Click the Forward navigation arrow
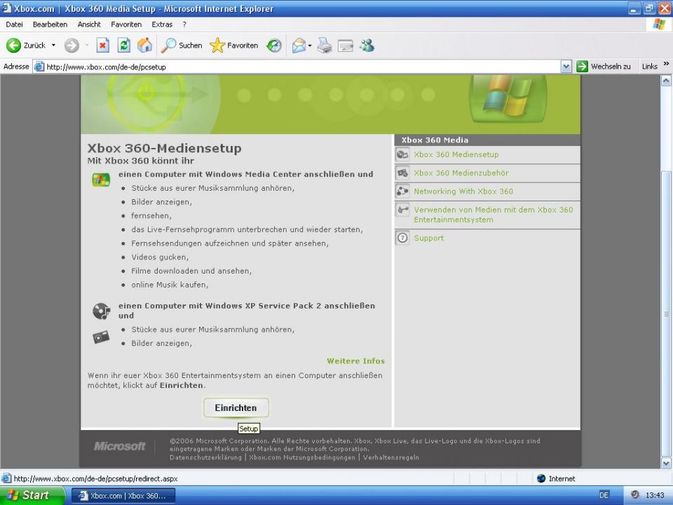Screen dimensions: 673x505 [72, 45]
